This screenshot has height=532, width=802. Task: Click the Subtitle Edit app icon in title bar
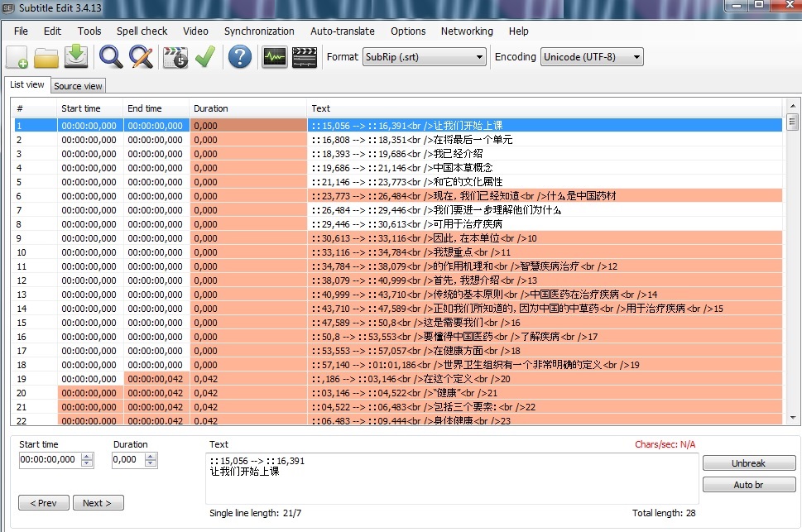coord(7,8)
